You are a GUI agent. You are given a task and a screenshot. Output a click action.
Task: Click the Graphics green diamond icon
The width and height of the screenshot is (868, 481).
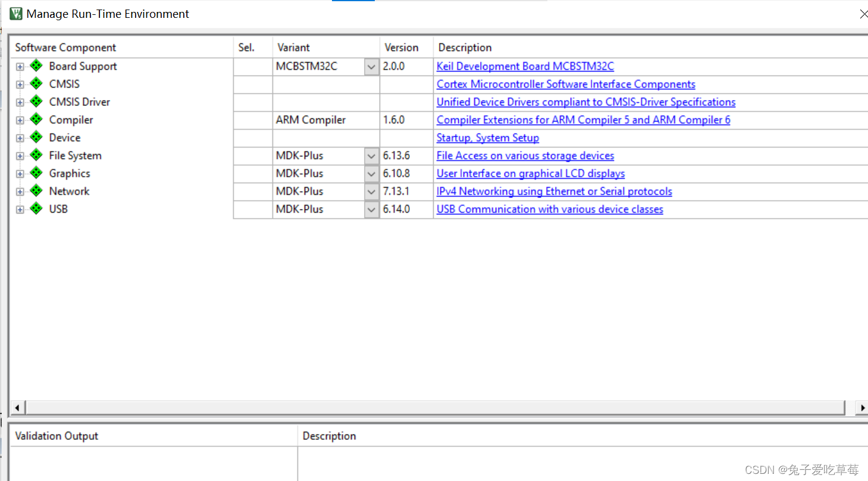pyautogui.click(x=36, y=173)
